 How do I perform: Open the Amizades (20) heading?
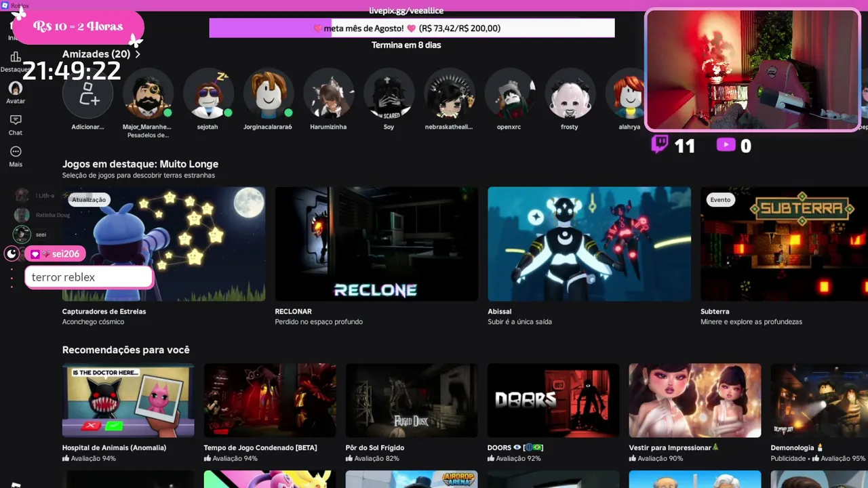pyautogui.click(x=96, y=54)
